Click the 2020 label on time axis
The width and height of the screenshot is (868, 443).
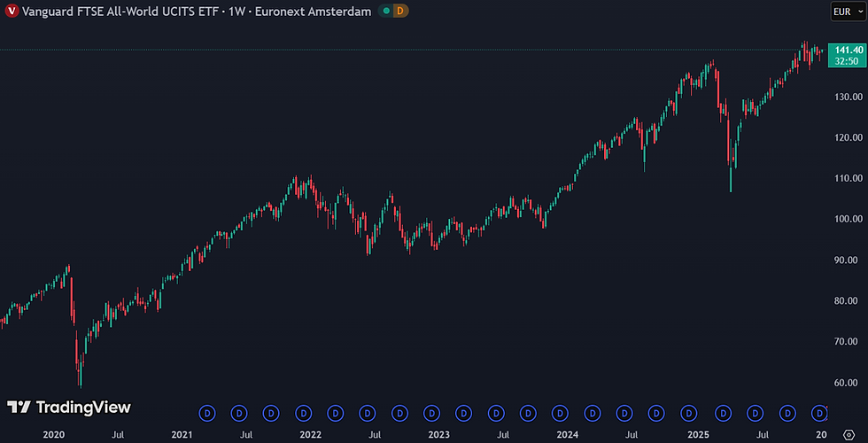54,435
